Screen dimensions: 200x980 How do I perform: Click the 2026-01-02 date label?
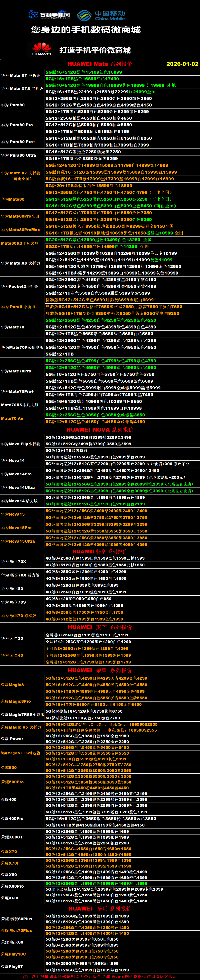click(182, 64)
